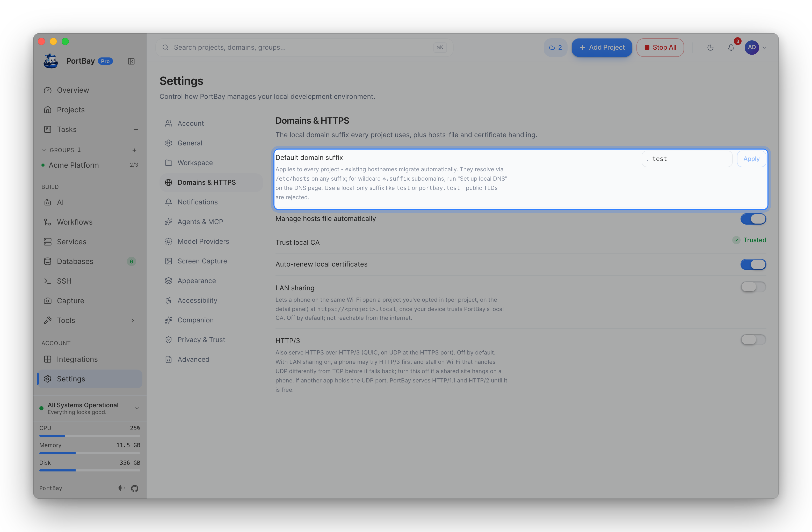The image size is (812, 532).
Task: Open Databases from sidebar
Action: point(90,262)
